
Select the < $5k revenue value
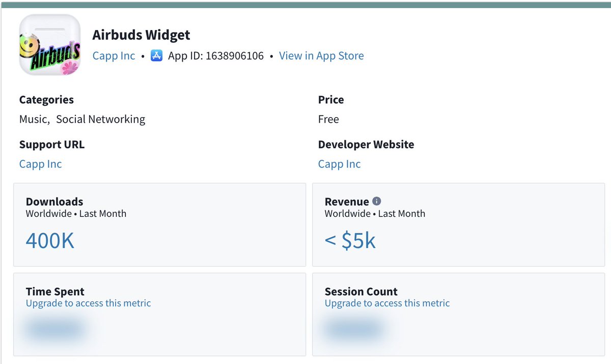coord(350,240)
